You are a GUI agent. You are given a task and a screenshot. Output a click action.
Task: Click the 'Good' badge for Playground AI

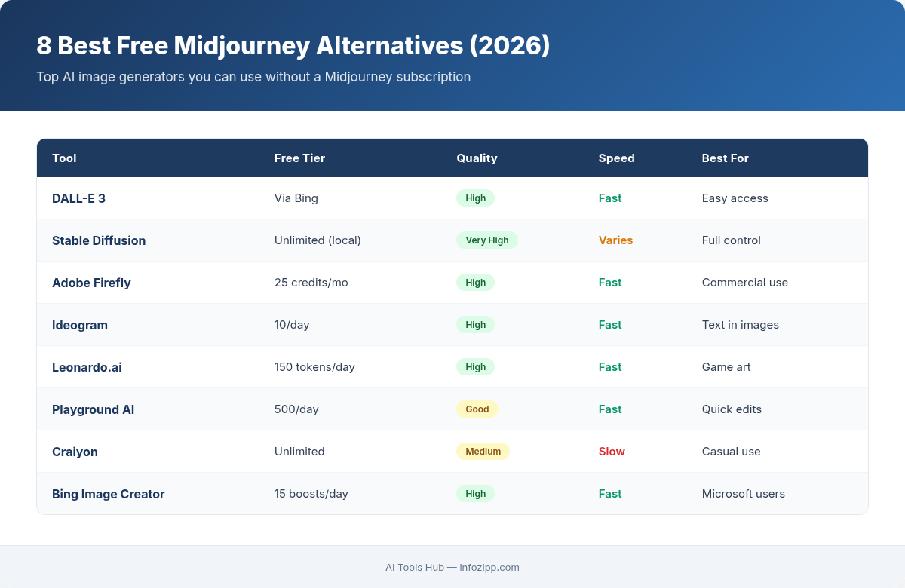tap(477, 409)
